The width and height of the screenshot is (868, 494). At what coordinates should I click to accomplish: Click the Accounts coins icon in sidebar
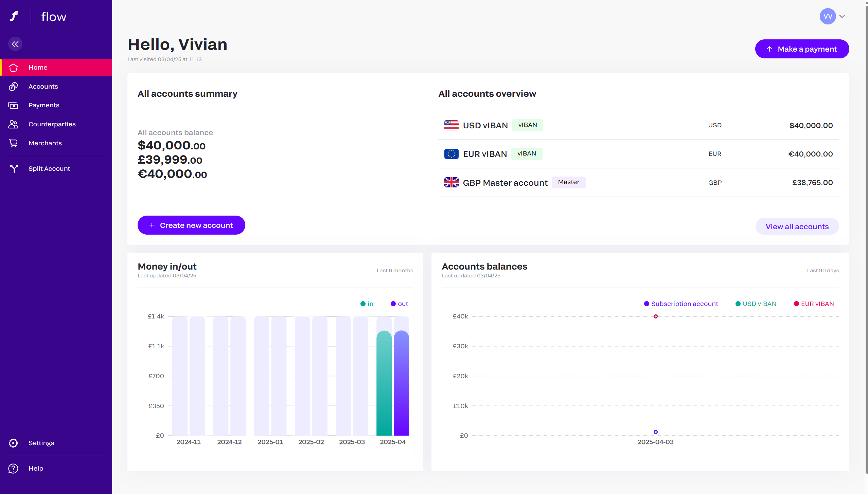click(13, 87)
